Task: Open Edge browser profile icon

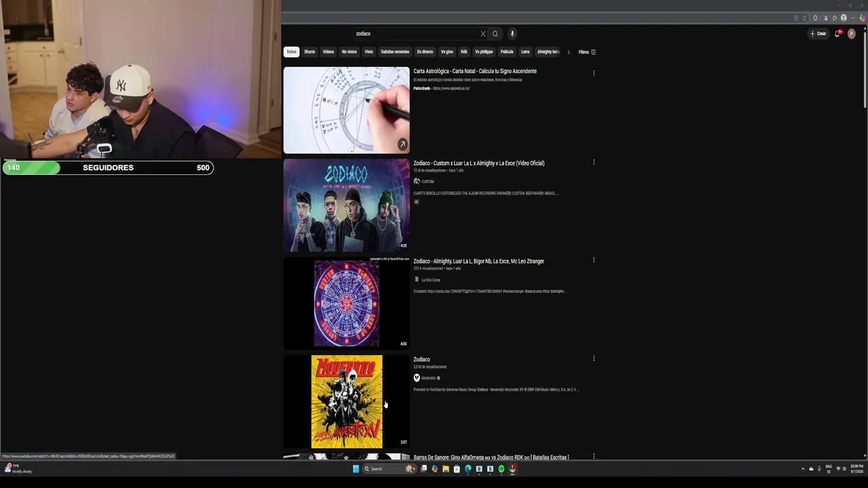Action: pos(844,18)
